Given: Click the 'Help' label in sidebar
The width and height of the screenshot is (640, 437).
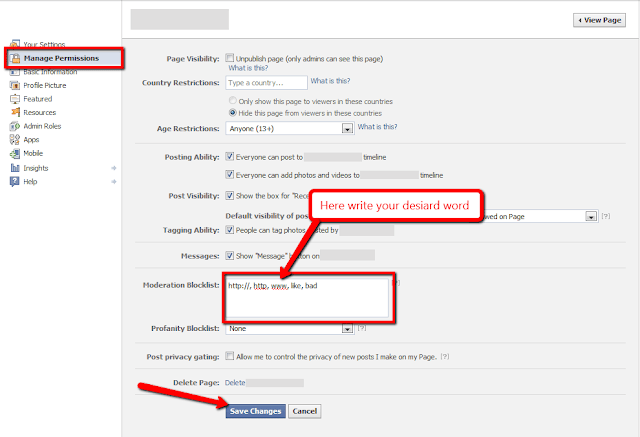Looking at the screenshot, I should pyautogui.click(x=30, y=182).
